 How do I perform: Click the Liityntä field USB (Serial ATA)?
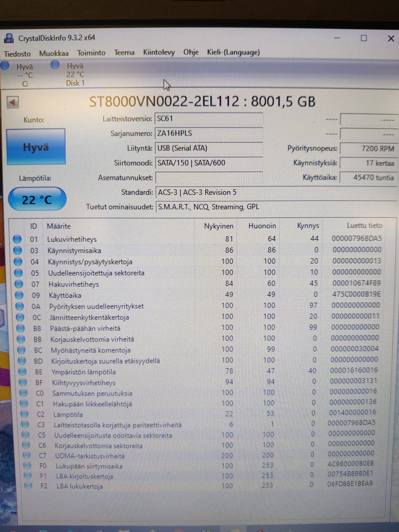tap(209, 148)
